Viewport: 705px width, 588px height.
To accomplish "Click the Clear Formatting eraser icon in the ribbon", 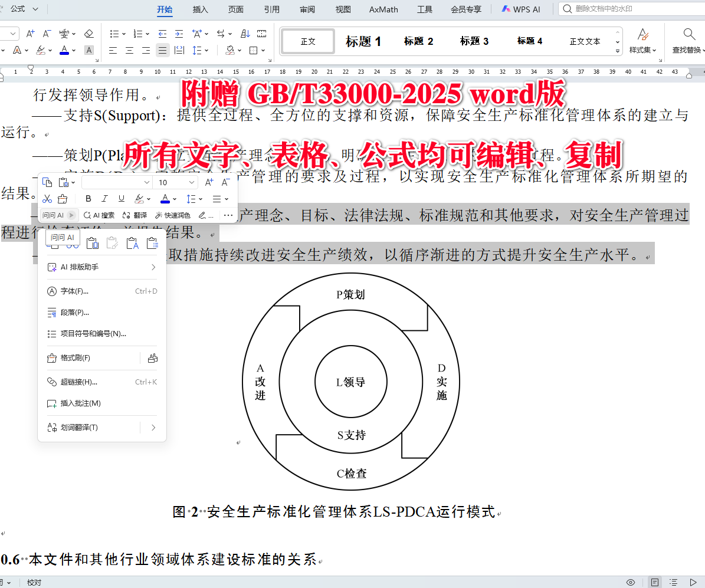I will click(89, 34).
